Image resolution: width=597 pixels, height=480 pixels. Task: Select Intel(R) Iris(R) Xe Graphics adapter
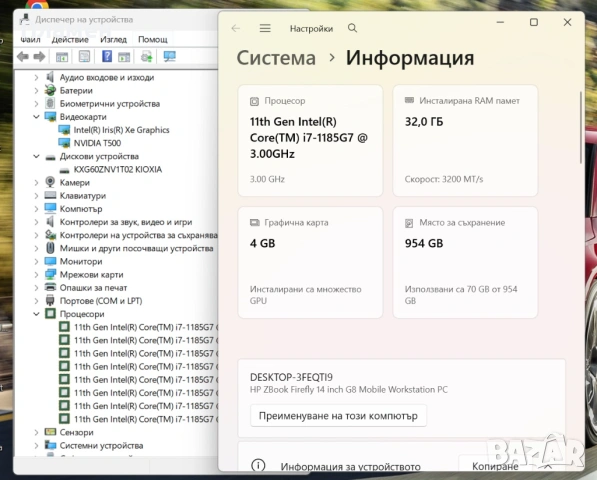(121, 130)
